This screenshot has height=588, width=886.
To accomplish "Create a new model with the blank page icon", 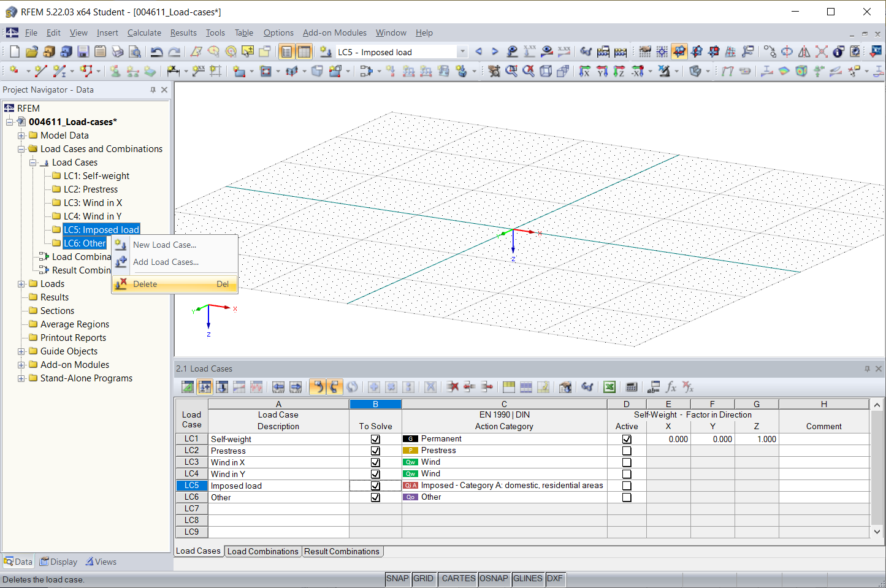I will point(15,52).
